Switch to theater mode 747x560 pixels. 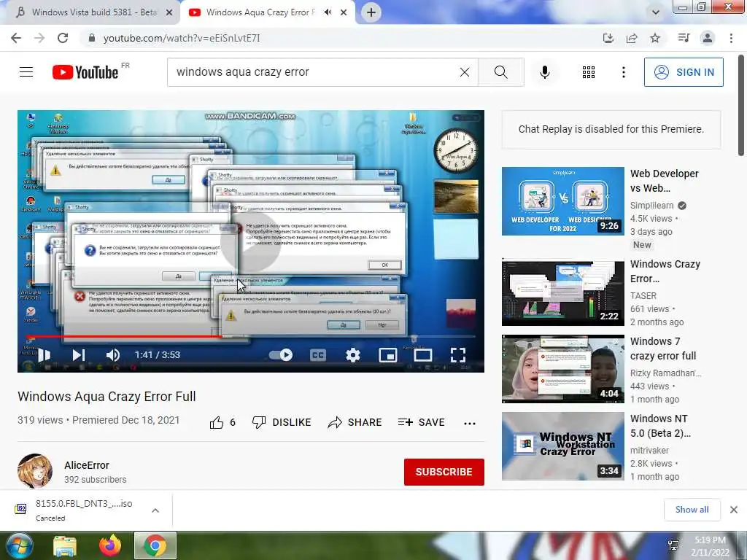(x=423, y=355)
